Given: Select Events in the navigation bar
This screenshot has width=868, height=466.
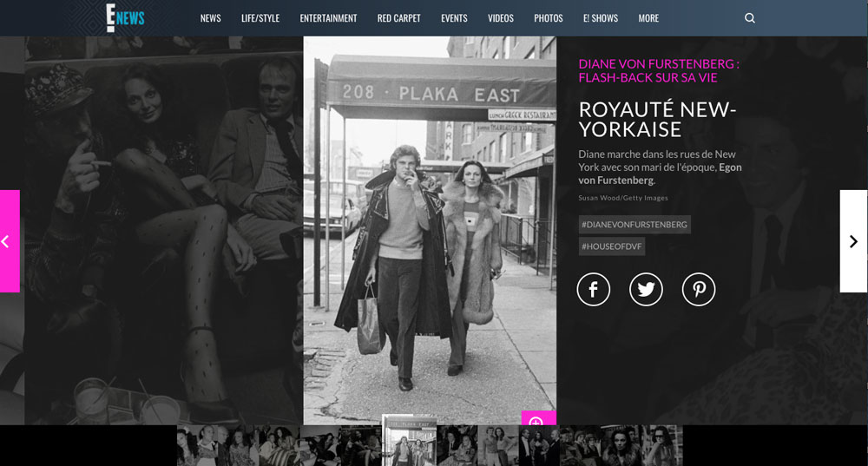Looking at the screenshot, I should point(454,18).
